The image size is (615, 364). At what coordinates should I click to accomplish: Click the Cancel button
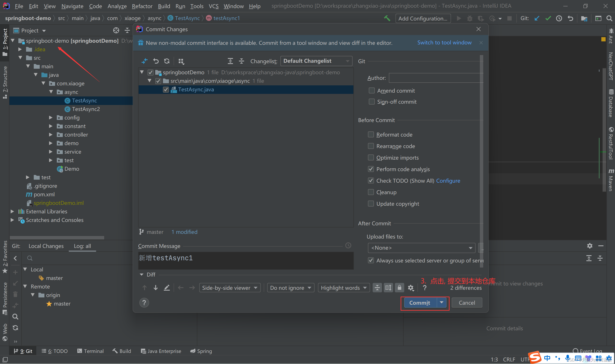click(x=467, y=303)
